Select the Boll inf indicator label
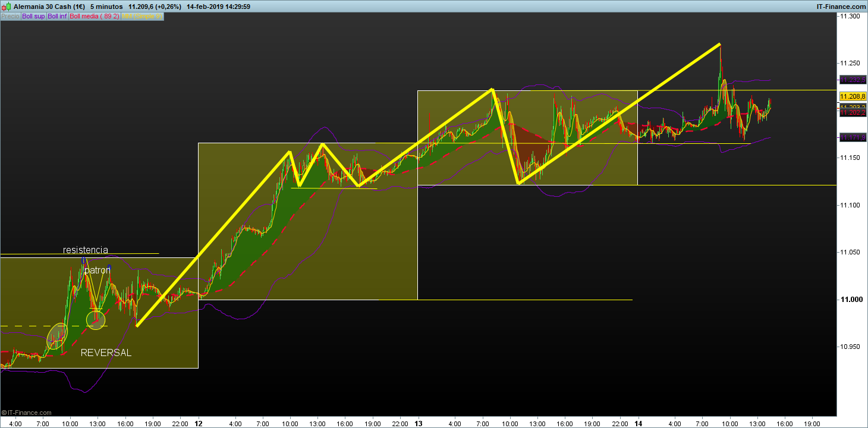Viewport: 868px width, 428px height. [57, 17]
